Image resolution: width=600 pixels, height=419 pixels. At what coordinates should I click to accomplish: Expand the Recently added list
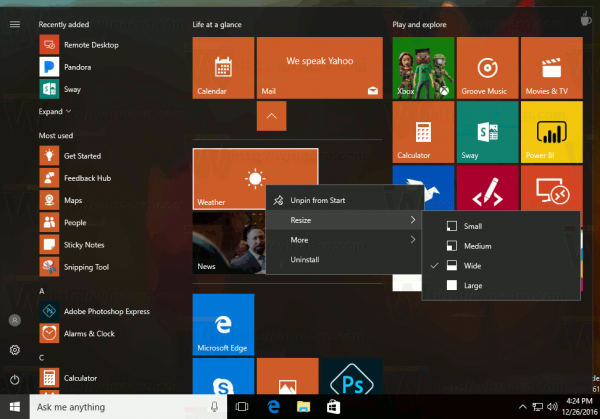pyautogui.click(x=55, y=112)
